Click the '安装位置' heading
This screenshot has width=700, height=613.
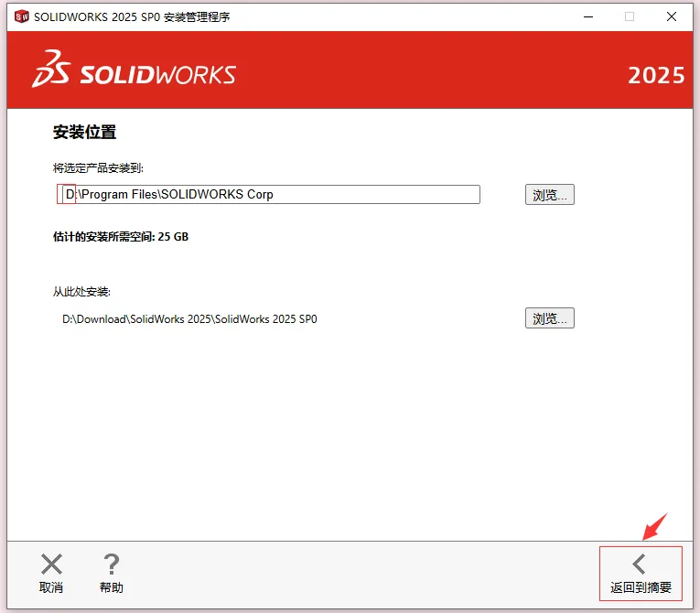click(x=84, y=132)
